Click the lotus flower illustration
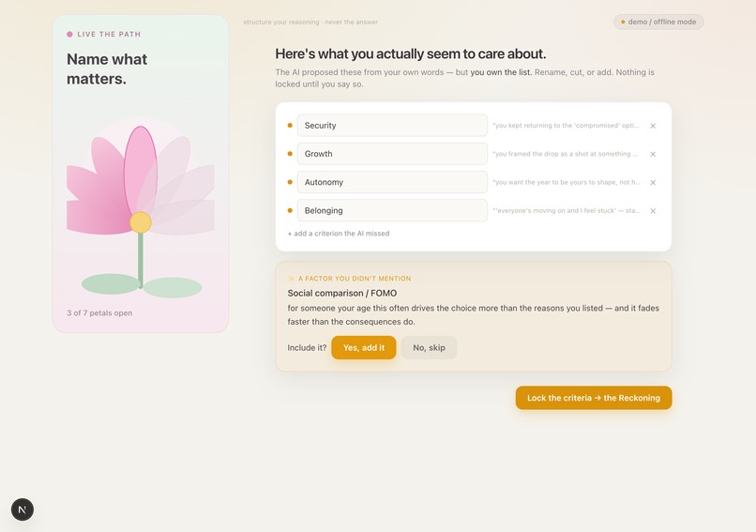Image resolution: width=756 pixels, height=532 pixels. pos(141,207)
